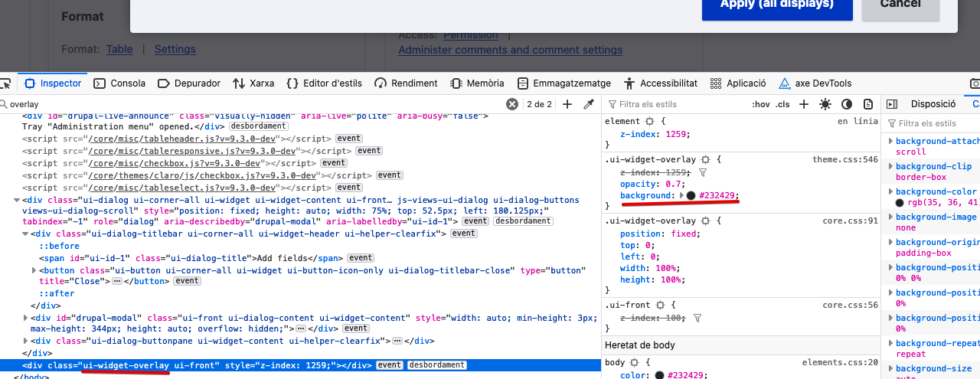Open the background #232429 color swatch

coord(691,196)
